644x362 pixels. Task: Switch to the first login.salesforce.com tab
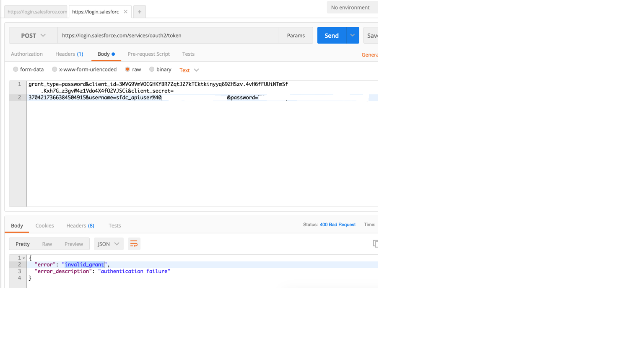[x=36, y=12]
